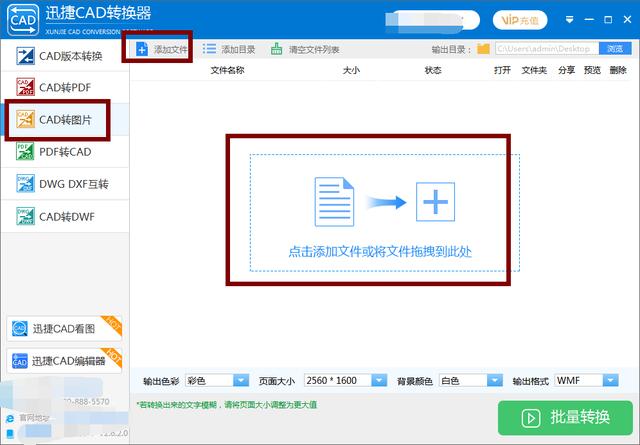
Task: Click the 输出目录 label
Action: [x=451, y=49]
